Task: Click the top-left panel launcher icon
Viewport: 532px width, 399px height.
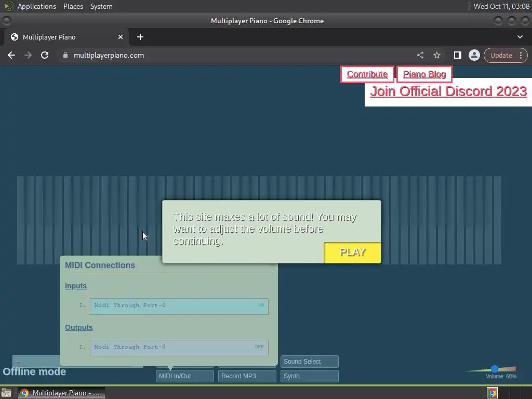Action: [8, 6]
